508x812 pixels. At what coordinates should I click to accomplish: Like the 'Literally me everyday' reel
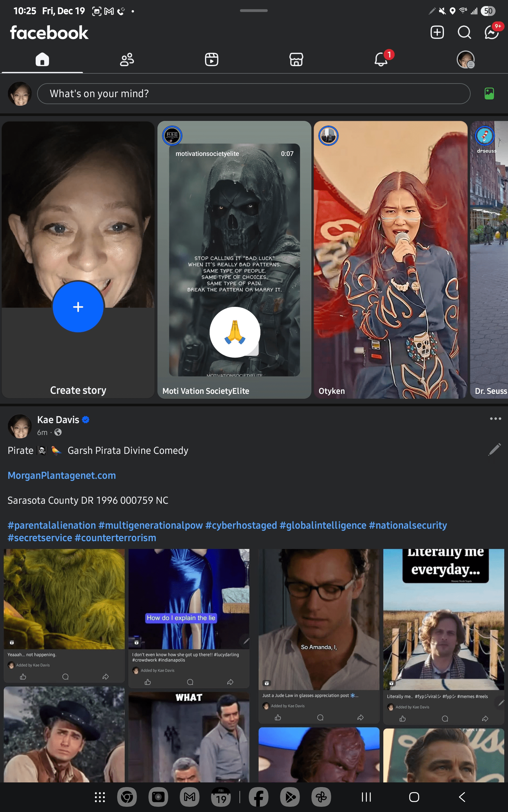click(403, 719)
